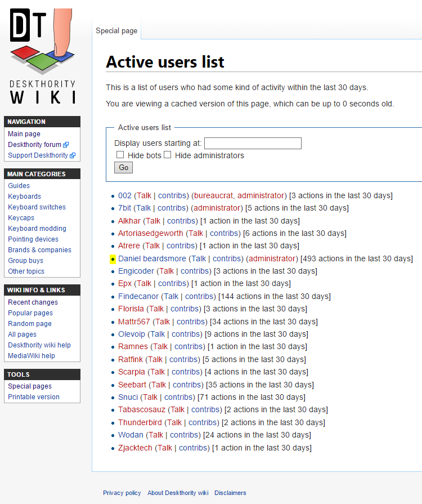This screenshot has width=422, height=504.
Task: Select the Special page tab
Action: pyautogui.click(x=116, y=31)
